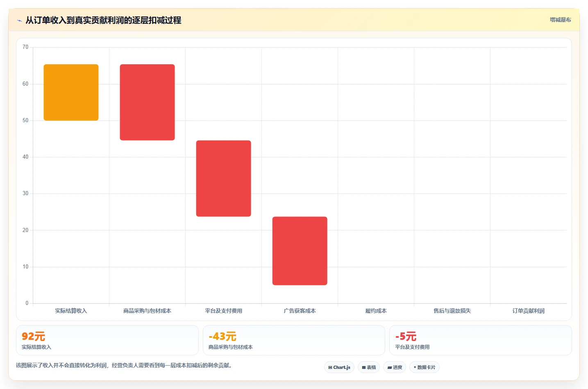Click the 售后与退款损失 x-axis label
Viewport: 588px width, 389px height.
coord(452,311)
